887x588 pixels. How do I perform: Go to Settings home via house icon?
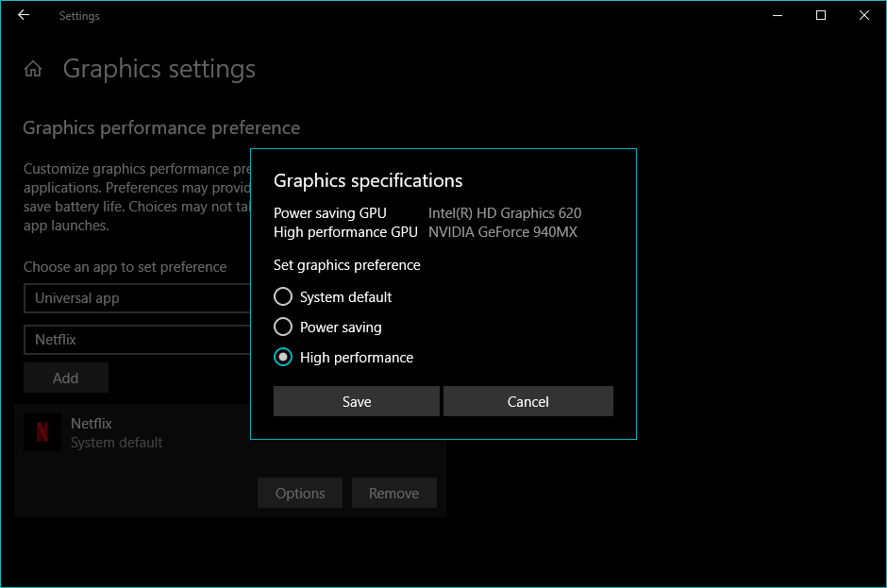point(33,69)
